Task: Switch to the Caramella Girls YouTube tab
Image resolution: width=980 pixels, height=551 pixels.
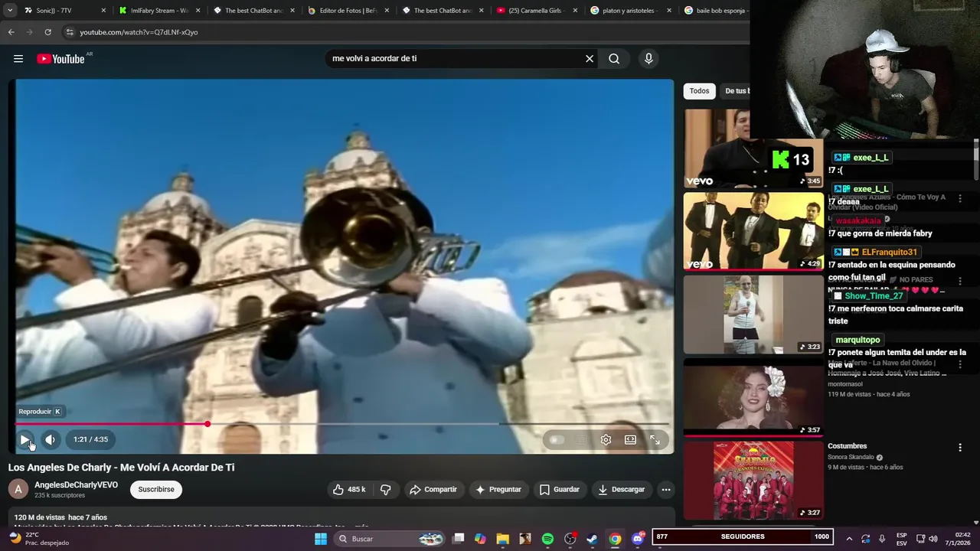Action: (x=536, y=11)
